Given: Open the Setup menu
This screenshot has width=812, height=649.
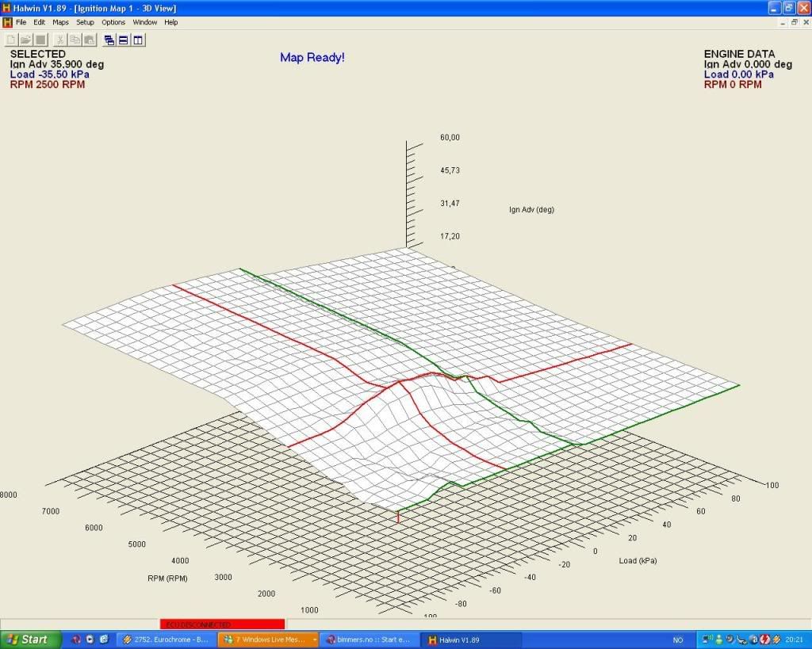Looking at the screenshot, I should pos(85,22).
